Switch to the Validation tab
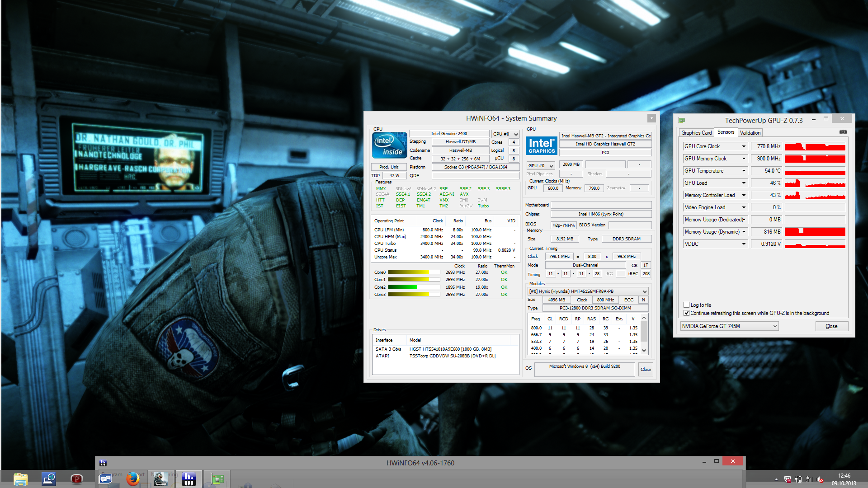This screenshot has width=868, height=488. pos(750,133)
